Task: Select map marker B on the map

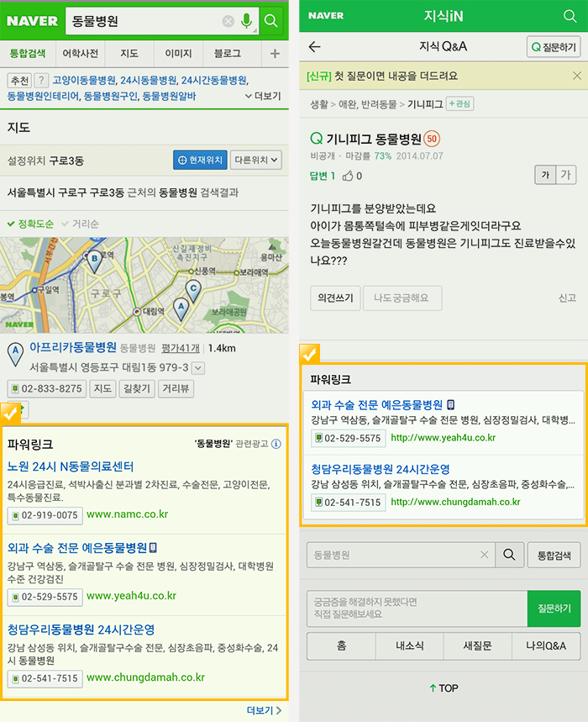Action: coord(94,262)
